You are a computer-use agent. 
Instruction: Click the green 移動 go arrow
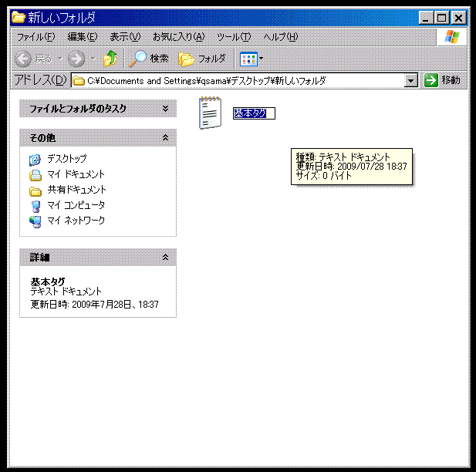[430, 80]
